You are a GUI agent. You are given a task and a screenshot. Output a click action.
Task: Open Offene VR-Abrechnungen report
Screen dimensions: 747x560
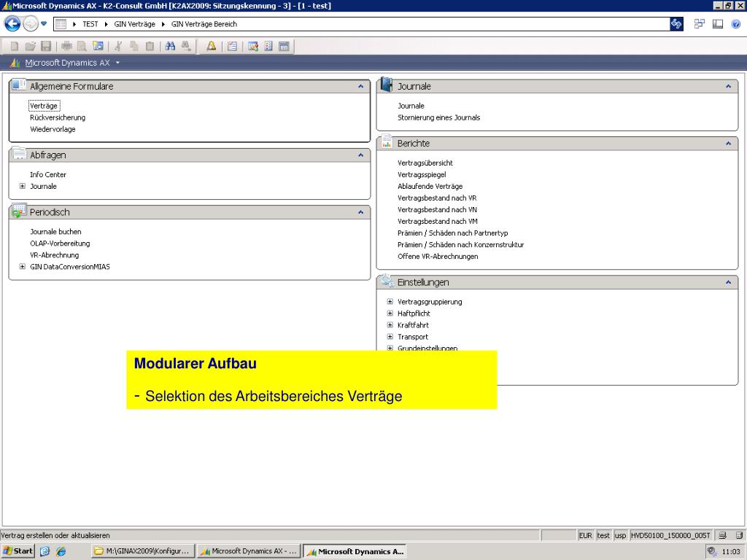click(438, 256)
